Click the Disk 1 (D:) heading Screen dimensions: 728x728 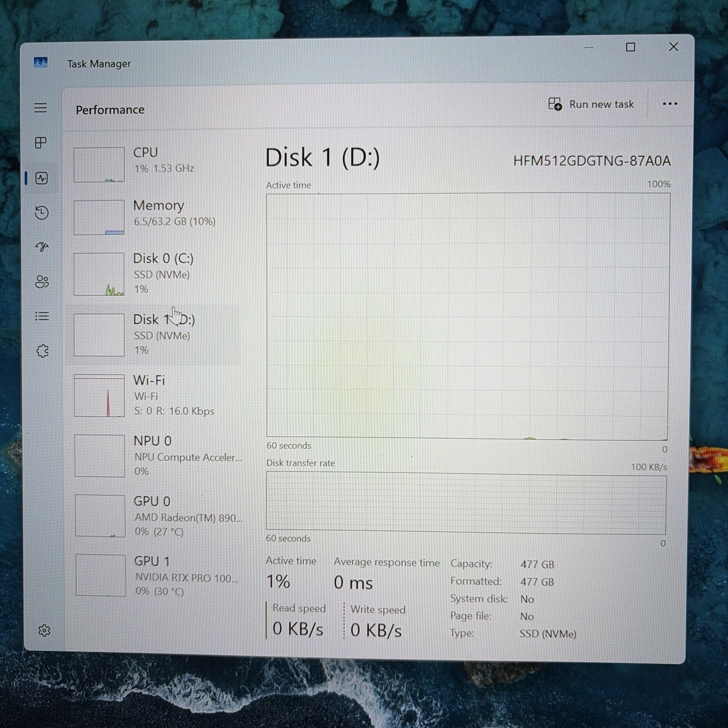coord(322,158)
